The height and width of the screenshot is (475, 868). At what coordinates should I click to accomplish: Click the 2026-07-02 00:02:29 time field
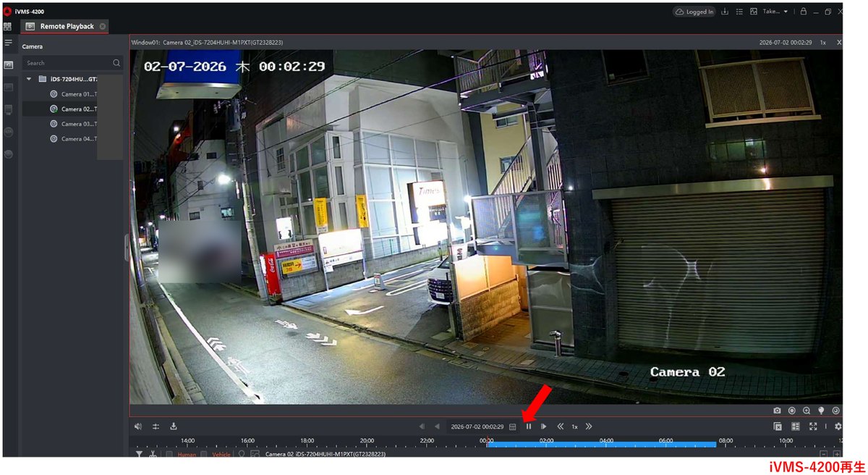tap(477, 426)
